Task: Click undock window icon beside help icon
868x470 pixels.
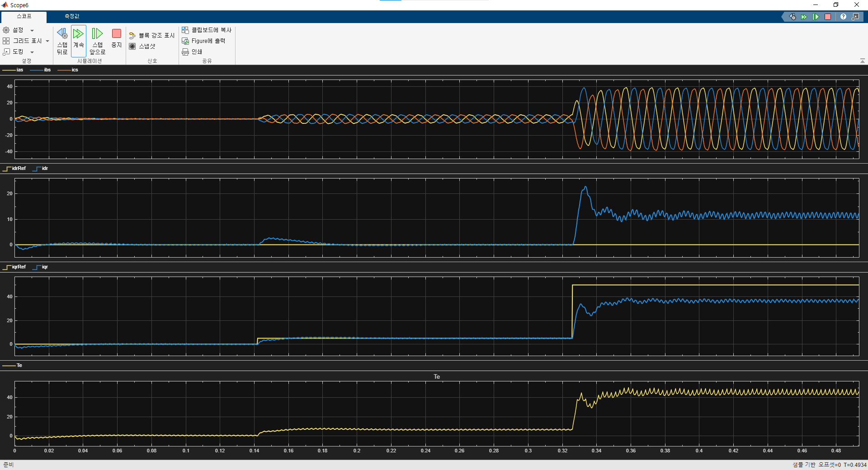Action: point(855,17)
